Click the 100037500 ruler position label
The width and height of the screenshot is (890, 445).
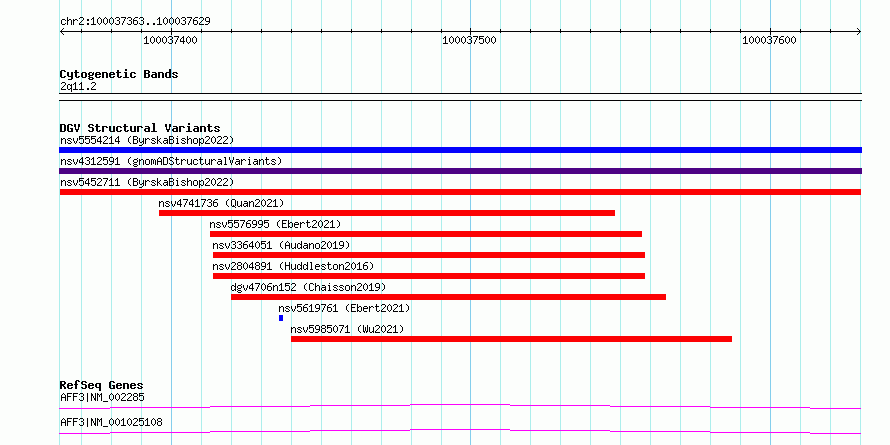click(x=469, y=40)
